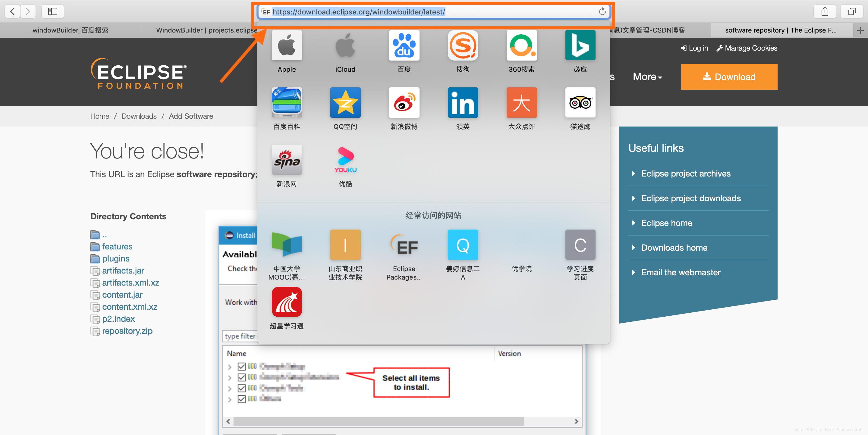Open the 山东商业职业技术学院 frequently visited site
868x435 pixels.
345,245
